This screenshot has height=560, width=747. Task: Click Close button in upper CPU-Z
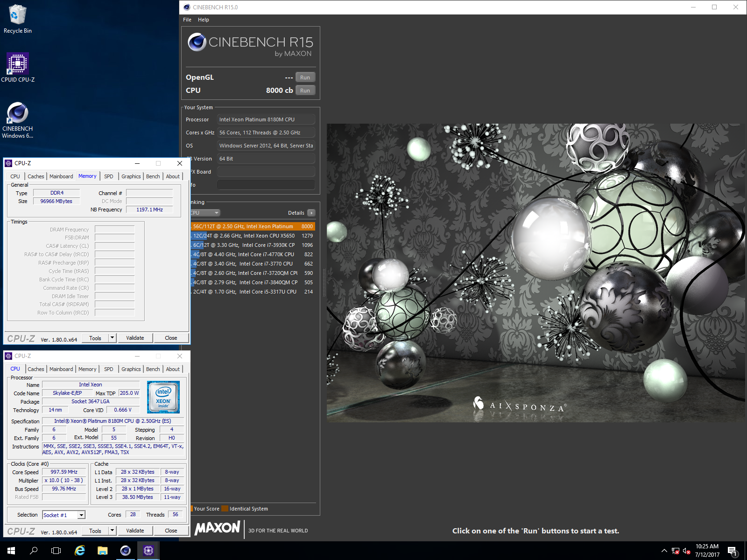pos(171,338)
